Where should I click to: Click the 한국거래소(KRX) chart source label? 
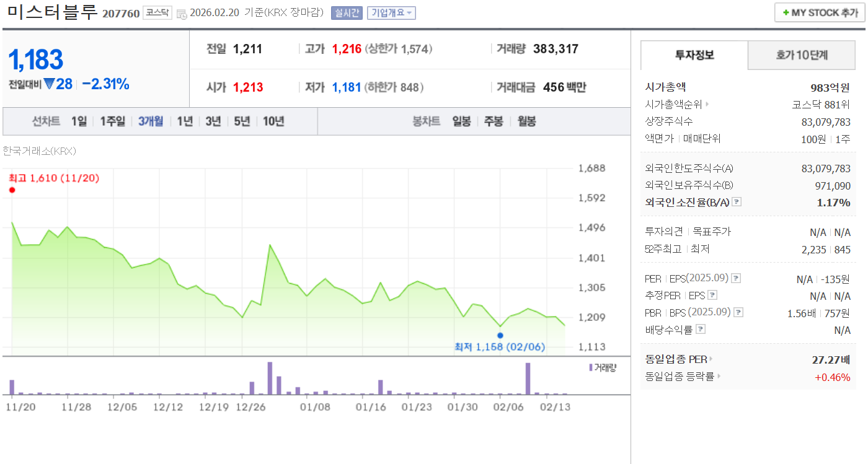pyautogui.click(x=39, y=151)
